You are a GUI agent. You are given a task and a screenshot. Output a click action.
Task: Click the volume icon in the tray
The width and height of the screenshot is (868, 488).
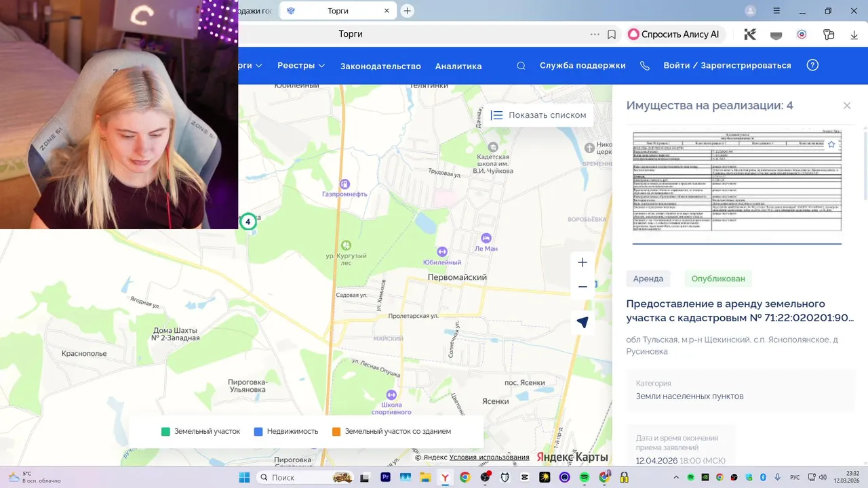[823, 477]
